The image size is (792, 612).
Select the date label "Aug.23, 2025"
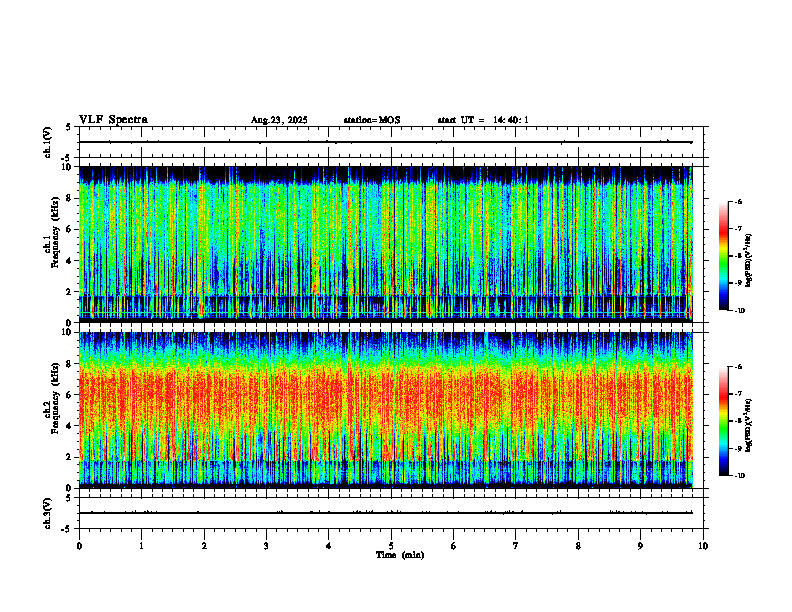(x=279, y=120)
